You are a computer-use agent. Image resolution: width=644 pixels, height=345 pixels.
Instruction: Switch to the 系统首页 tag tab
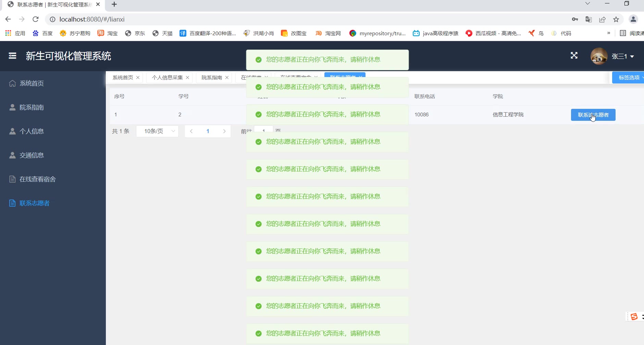[x=123, y=78]
